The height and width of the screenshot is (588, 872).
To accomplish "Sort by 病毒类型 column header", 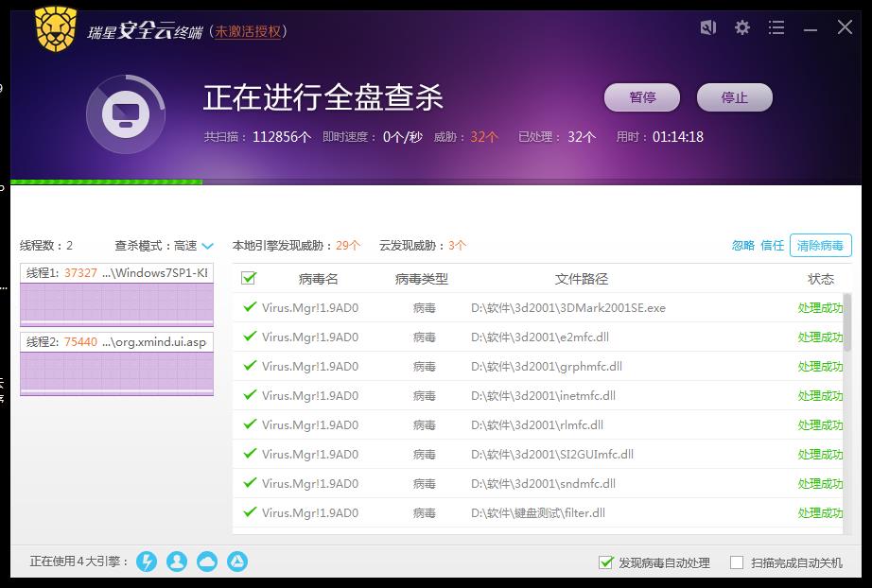I will click(x=422, y=279).
